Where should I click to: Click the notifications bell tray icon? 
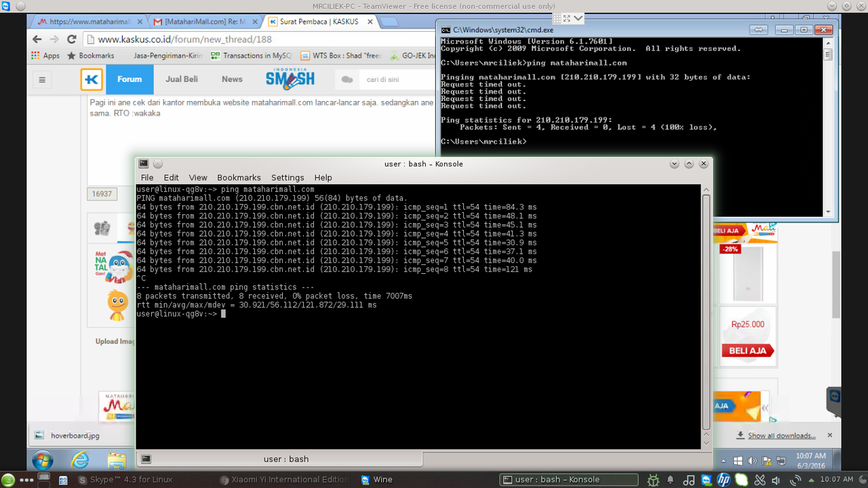671,480
